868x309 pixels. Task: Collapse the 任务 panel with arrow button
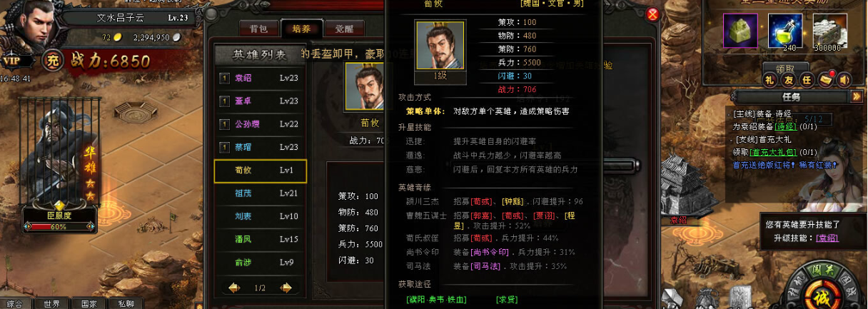pyautogui.click(x=857, y=96)
